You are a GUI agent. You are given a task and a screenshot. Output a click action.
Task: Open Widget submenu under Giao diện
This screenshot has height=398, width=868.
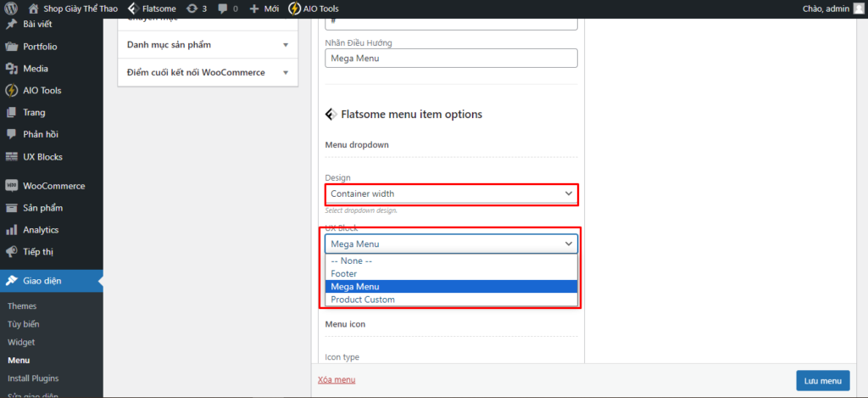21,342
